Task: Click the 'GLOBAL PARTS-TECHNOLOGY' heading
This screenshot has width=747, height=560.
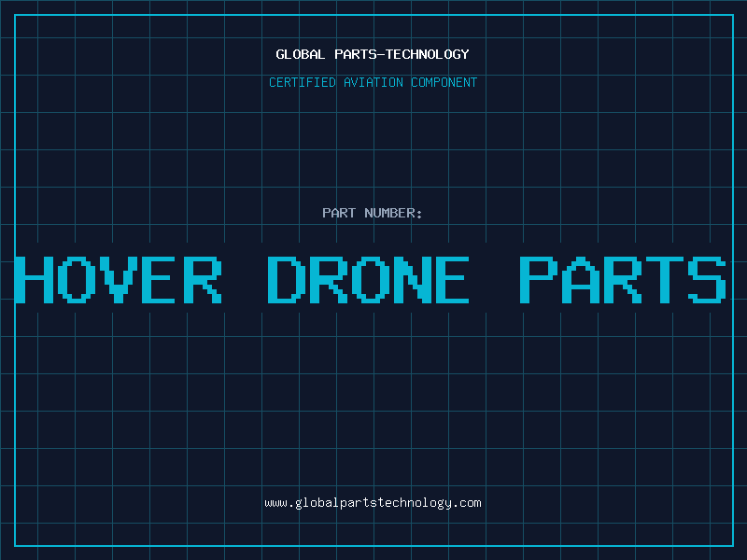Action: [x=373, y=54]
